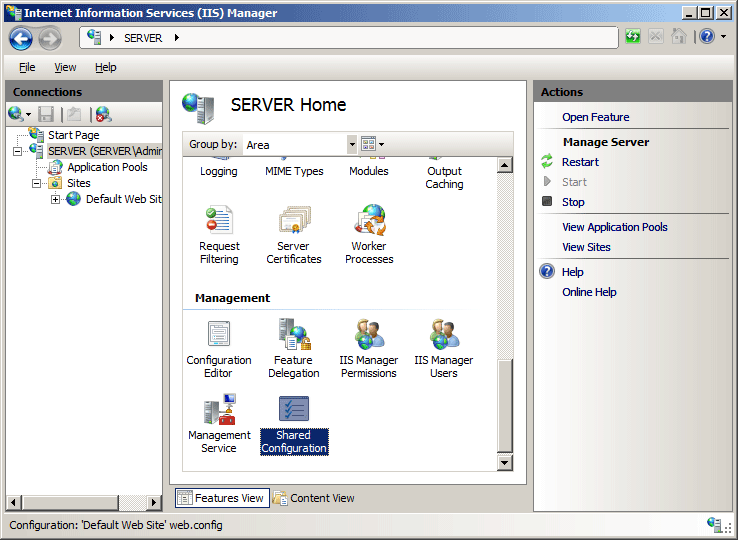Viewport: 738px width, 540px height.
Task: Click the Logging feature label
Action: coord(219,171)
